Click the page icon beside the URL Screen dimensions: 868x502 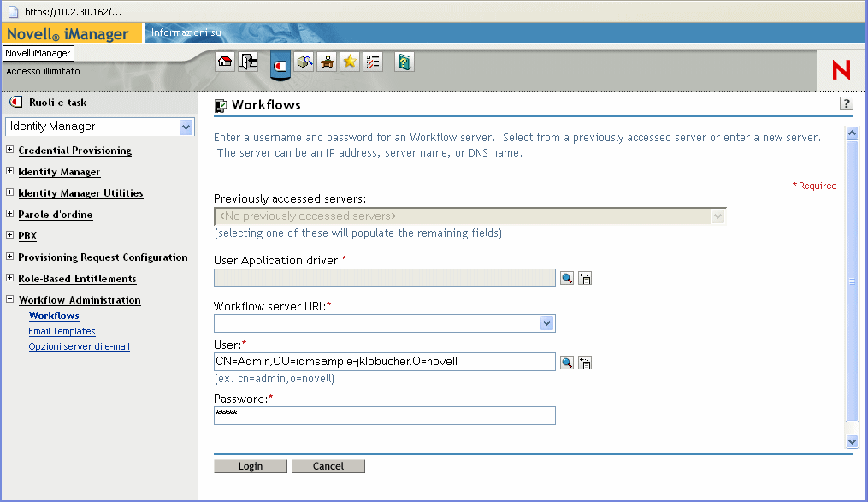click(14, 12)
